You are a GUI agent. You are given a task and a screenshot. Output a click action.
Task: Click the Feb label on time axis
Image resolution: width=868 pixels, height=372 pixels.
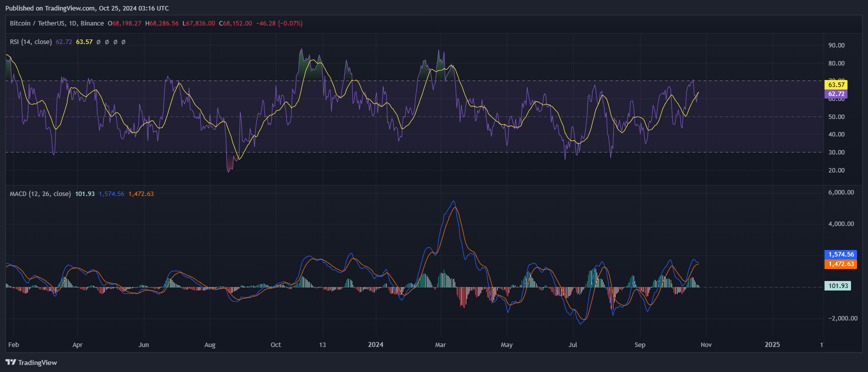(13, 345)
